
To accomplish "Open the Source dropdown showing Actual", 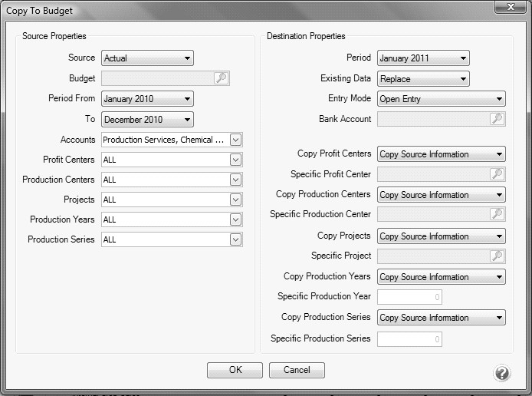I will 186,58.
